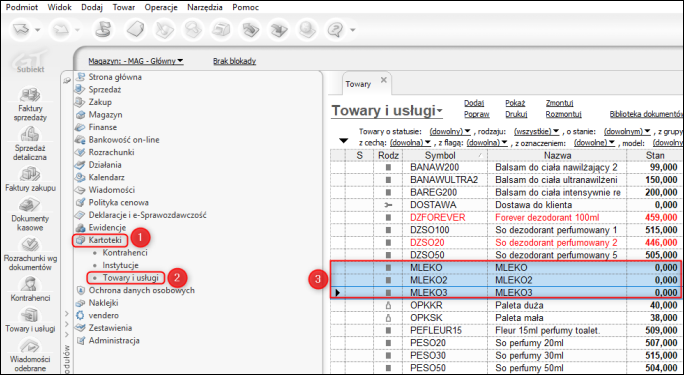The image size is (684, 375).
Task: Click the magnifier preview toolbar icon
Action: coord(192,30)
